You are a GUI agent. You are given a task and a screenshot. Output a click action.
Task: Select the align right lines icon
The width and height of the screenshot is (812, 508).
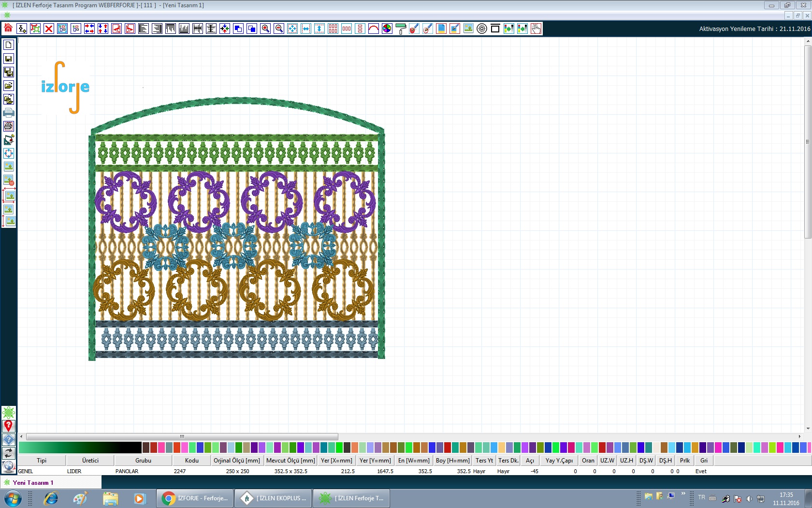[157, 29]
